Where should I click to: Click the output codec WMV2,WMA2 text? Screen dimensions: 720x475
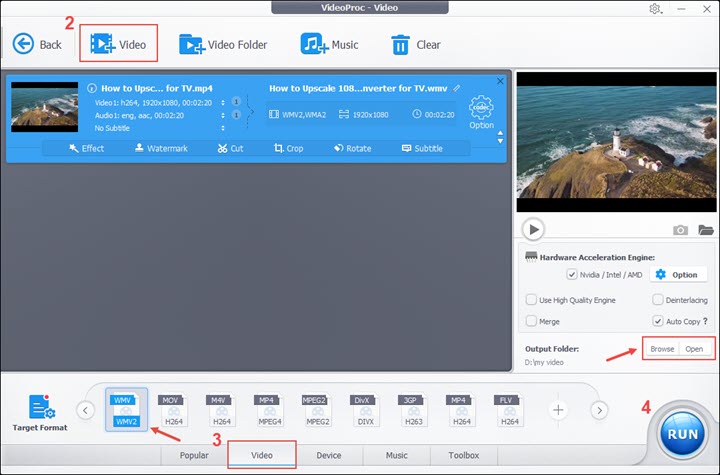pos(304,115)
